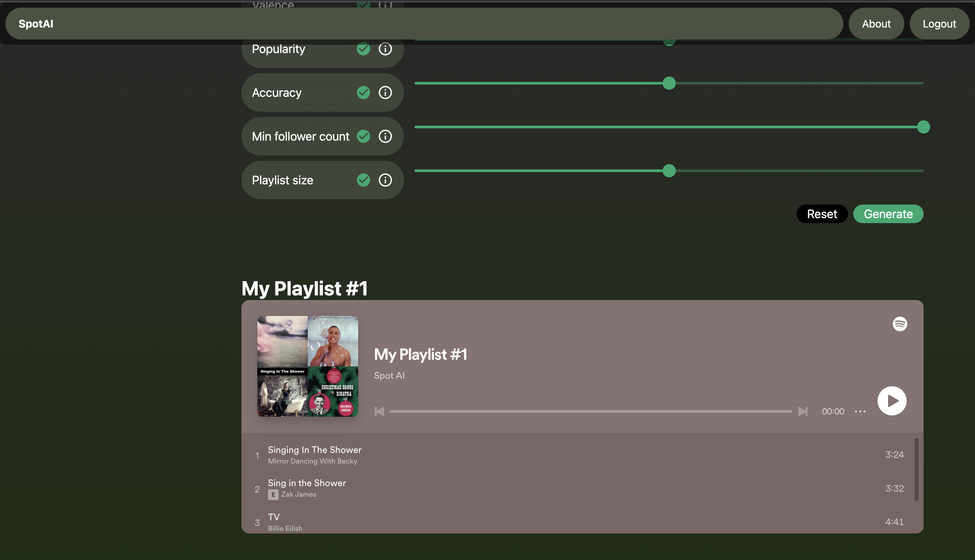Open the three-dots more options menu
This screenshot has width=975, height=560.
pyautogui.click(x=860, y=411)
